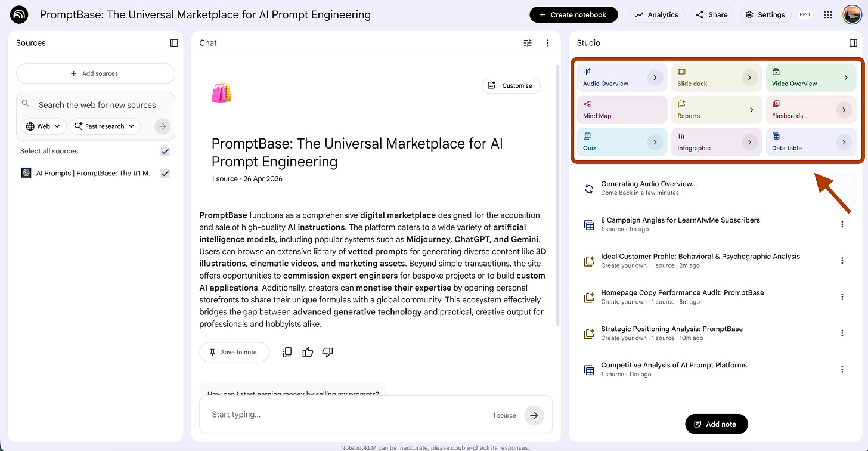Image resolution: width=868 pixels, height=451 pixels.
Task: Open options for Competitive Analysis note
Action: point(842,369)
